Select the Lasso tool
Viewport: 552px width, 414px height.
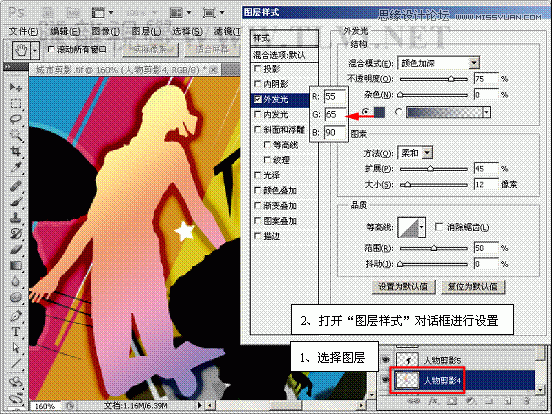click(15, 119)
